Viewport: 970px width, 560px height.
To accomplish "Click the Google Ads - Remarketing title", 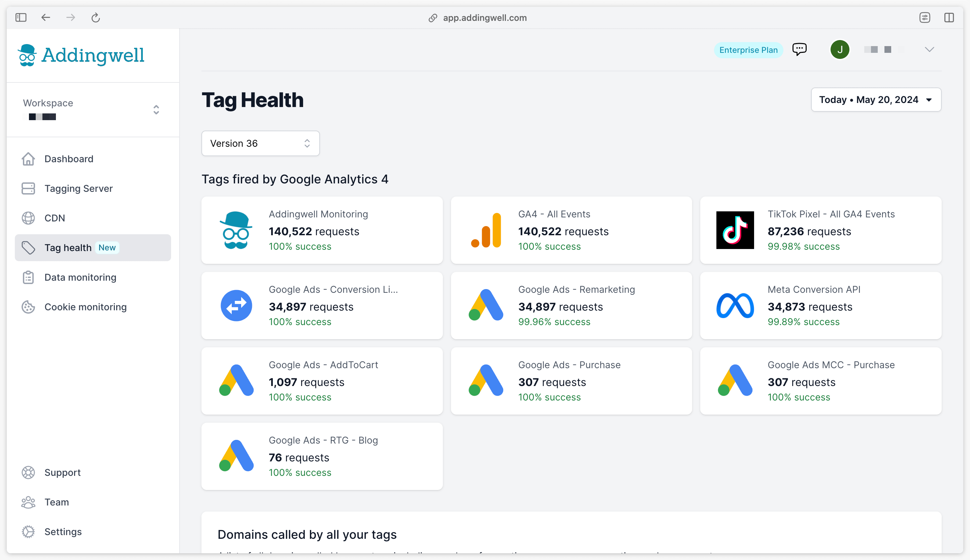I will coord(576,290).
